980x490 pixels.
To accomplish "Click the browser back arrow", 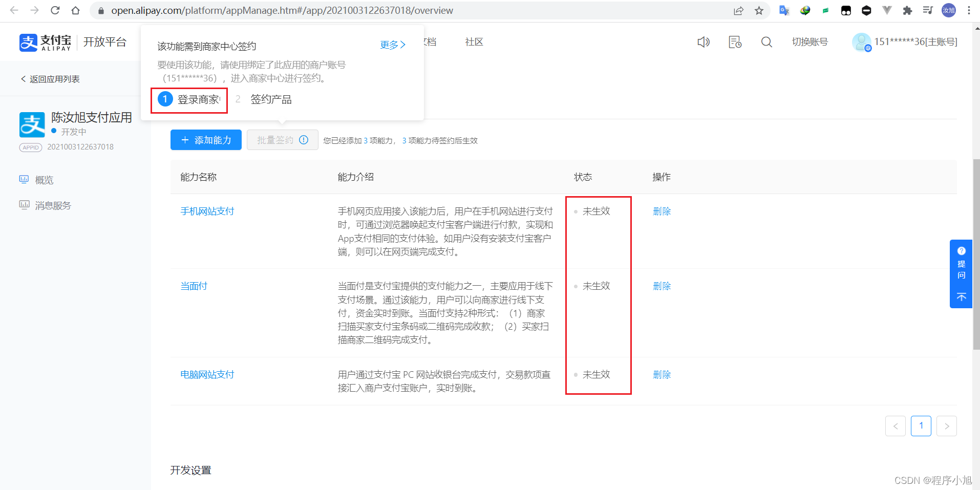I will 14,10.
